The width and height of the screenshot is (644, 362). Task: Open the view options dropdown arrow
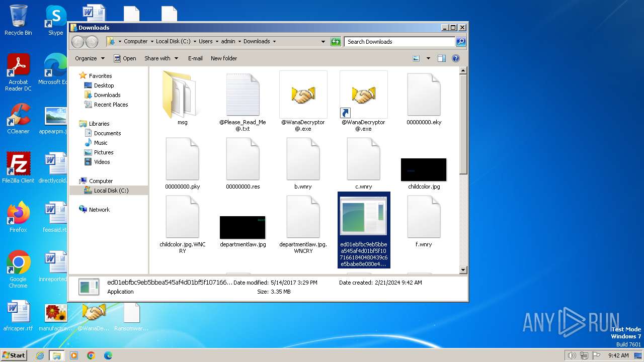[x=428, y=58]
